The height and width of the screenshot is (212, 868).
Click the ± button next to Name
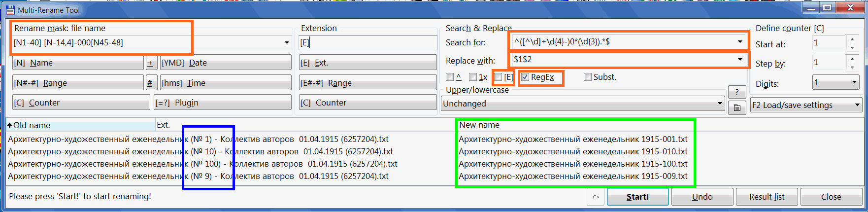coord(150,63)
